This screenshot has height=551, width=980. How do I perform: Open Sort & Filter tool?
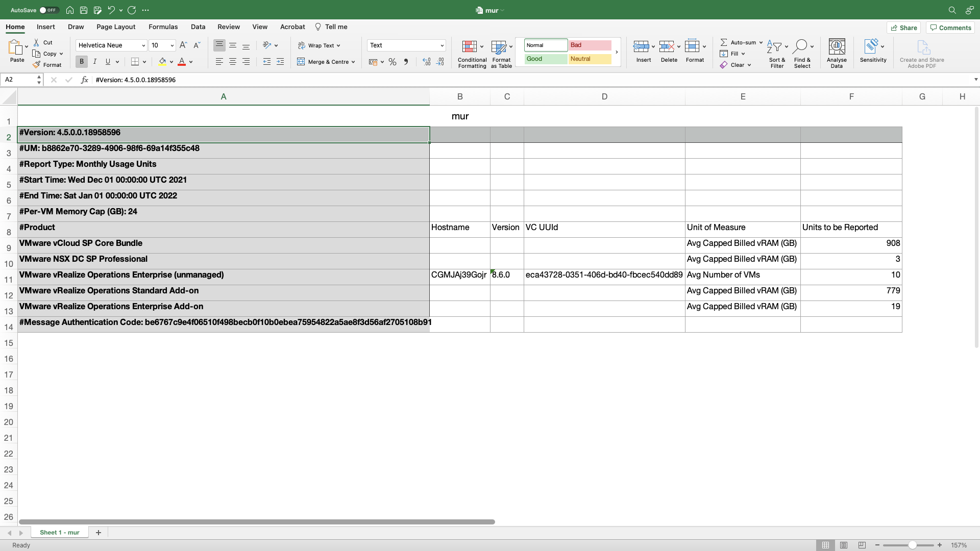[775, 47]
